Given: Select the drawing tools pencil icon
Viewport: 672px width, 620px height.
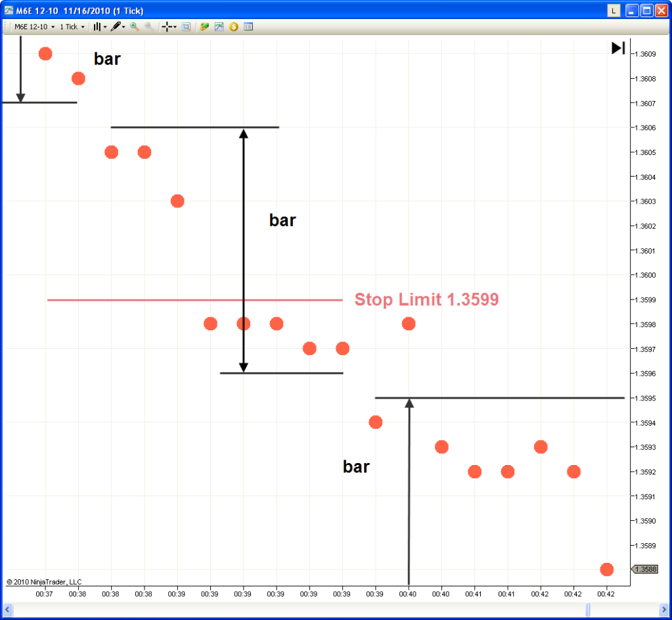Looking at the screenshot, I should pos(117,27).
